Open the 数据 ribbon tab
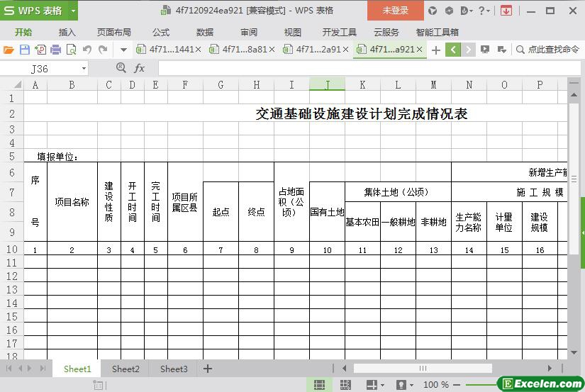The height and width of the screenshot is (392, 585). [x=205, y=33]
